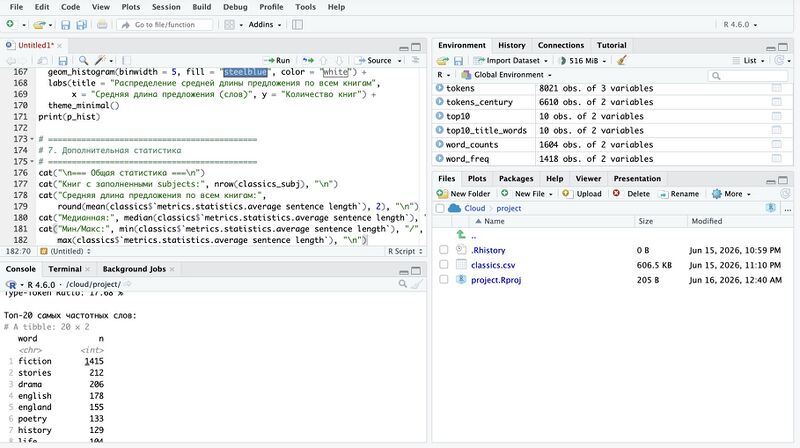The image size is (800, 448).
Task: Open the Addins dropdown
Action: (265, 24)
